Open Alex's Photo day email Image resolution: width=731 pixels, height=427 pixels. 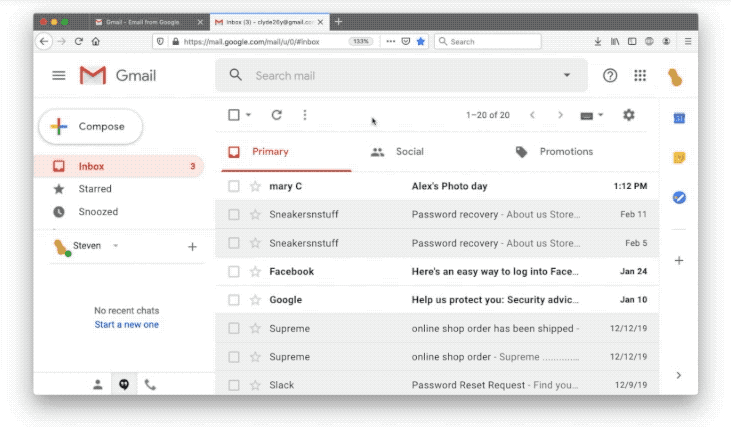click(x=437, y=186)
